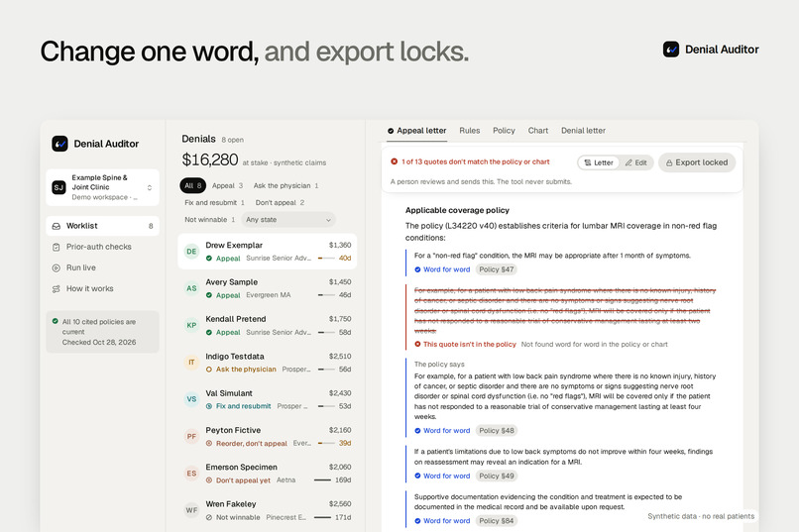The width and height of the screenshot is (799, 532).
Task: Click Not winnable status on Wren Fakeley
Action: (x=233, y=517)
